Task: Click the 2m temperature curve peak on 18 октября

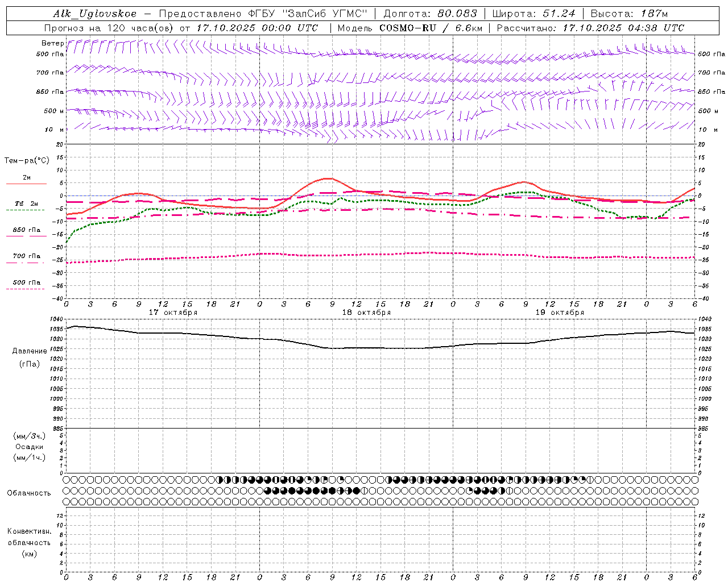Action: point(328,178)
